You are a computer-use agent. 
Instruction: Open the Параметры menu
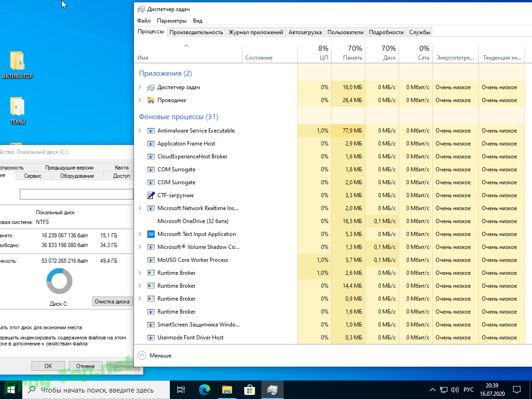click(172, 21)
